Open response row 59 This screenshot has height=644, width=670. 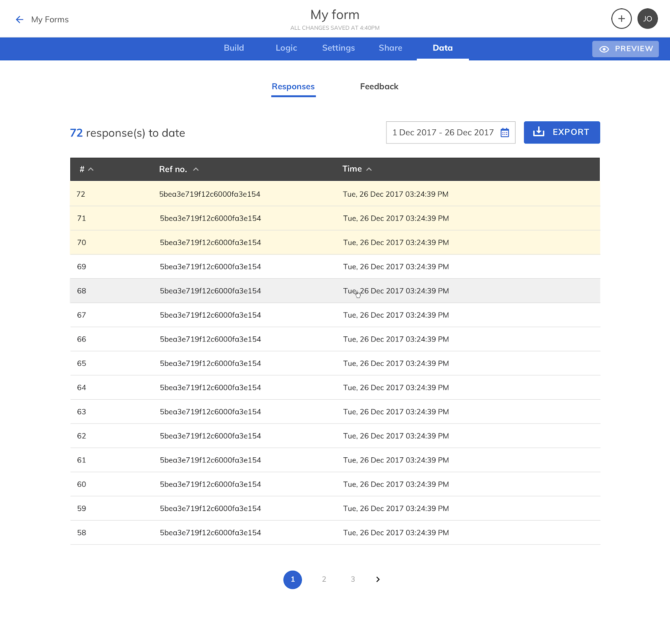335,509
